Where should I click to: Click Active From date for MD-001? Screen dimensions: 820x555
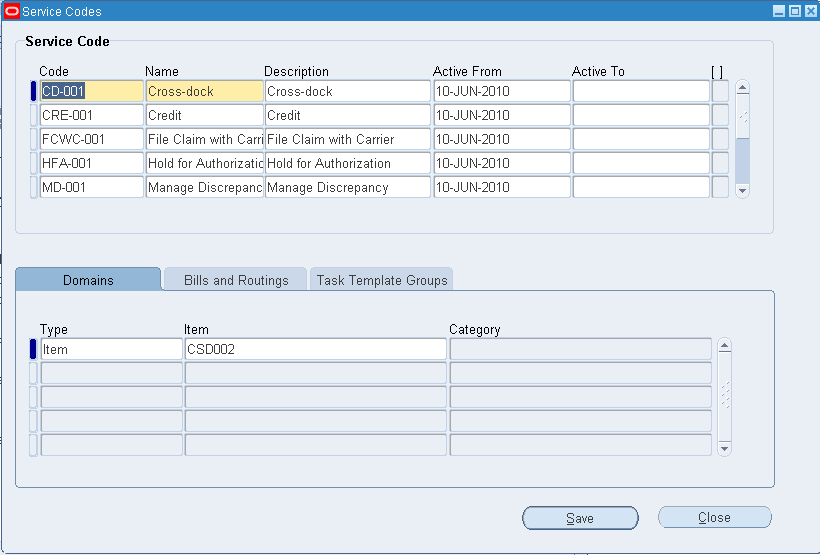click(502, 187)
